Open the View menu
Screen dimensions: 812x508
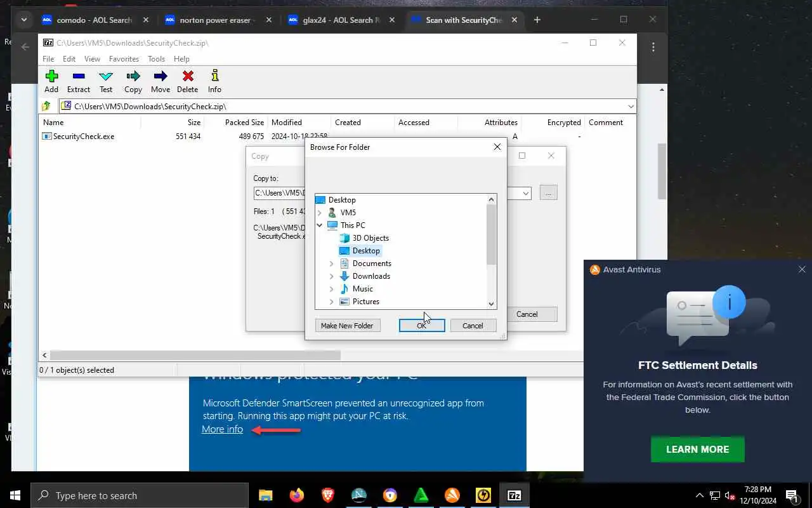pyautogui.click(x=92, y=59)
